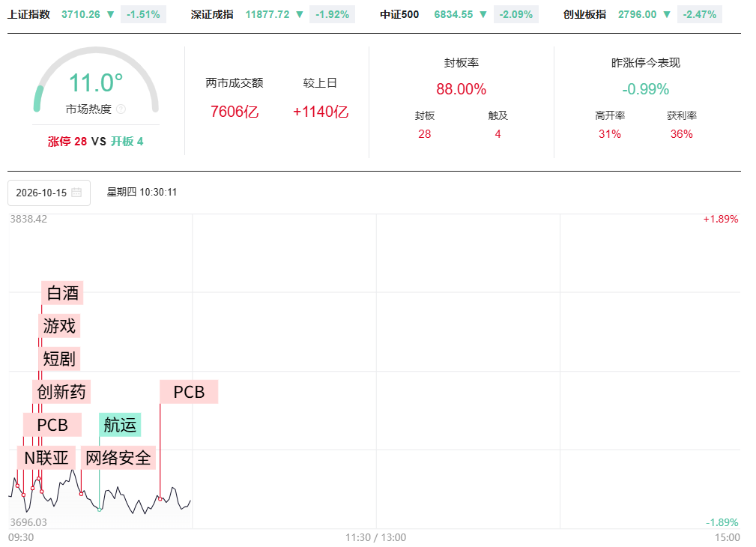Click the 封板率 88.00% value

pos(461,89)
